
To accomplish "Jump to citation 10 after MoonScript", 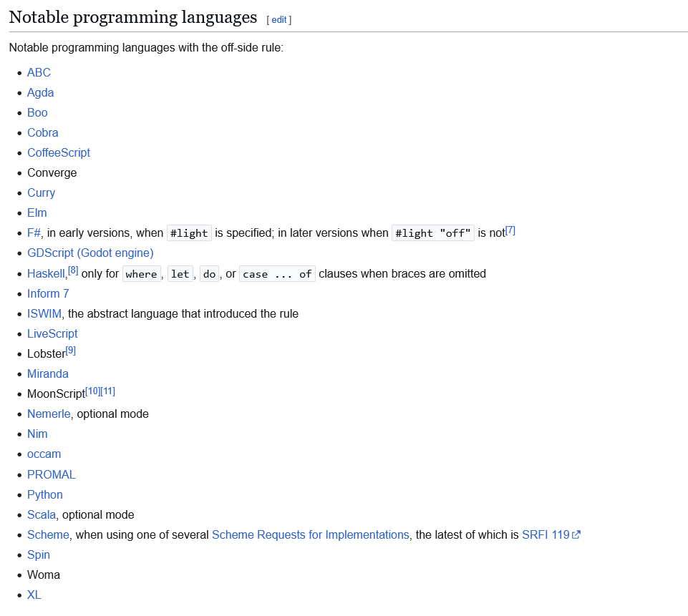I will (x=92, y=391).
